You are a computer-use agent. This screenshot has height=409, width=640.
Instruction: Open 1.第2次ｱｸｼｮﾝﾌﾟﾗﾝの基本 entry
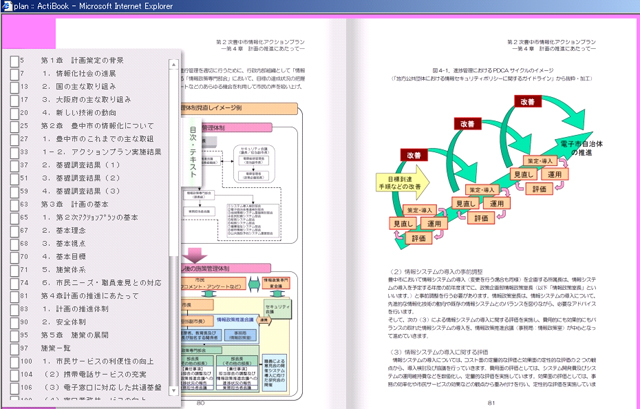[x=90, y=217]
